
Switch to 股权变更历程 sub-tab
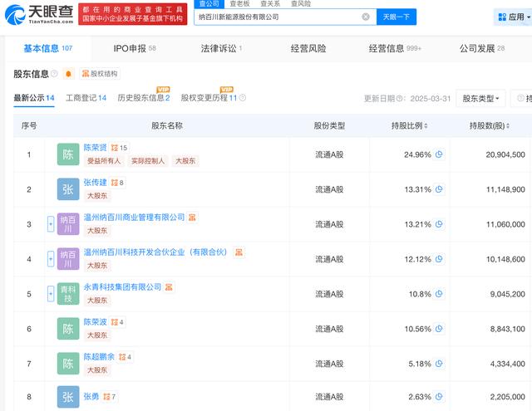click(x=209, y=98)
